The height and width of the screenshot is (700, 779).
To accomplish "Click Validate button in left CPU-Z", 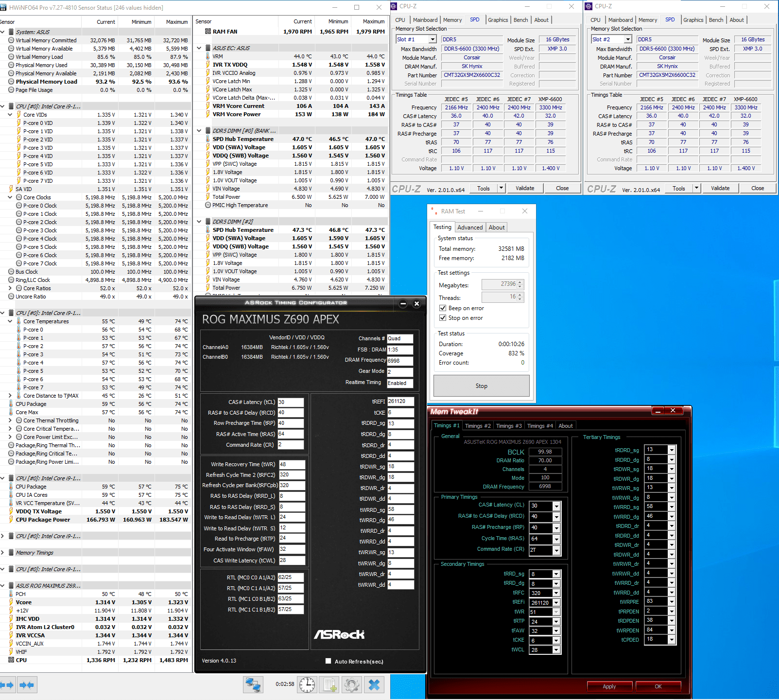I will pos(525,188).
